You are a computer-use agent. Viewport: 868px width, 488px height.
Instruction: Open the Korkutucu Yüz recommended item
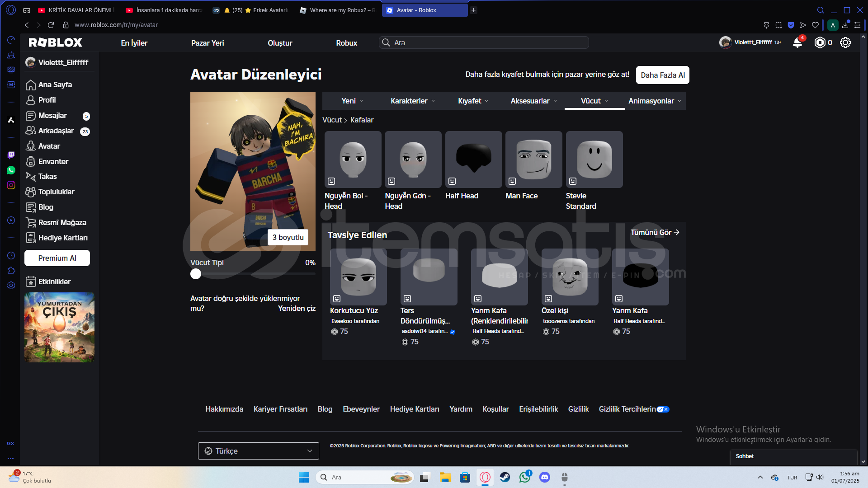pyautogui.click(x=359, y=277)
